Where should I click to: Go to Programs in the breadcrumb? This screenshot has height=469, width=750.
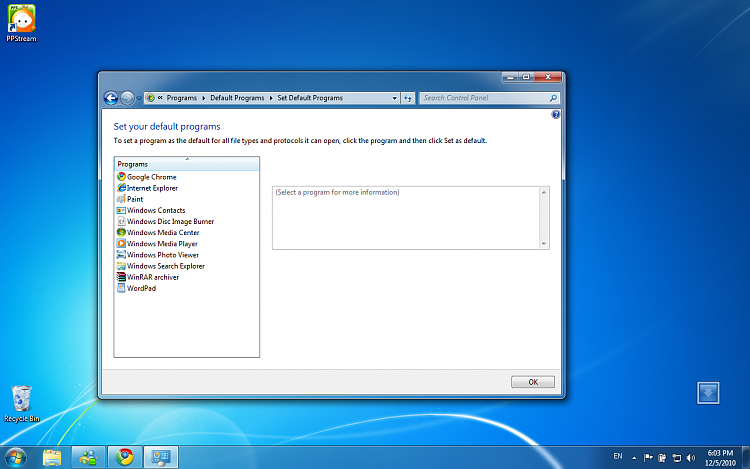pyautogui.click(x=182, y=98)
